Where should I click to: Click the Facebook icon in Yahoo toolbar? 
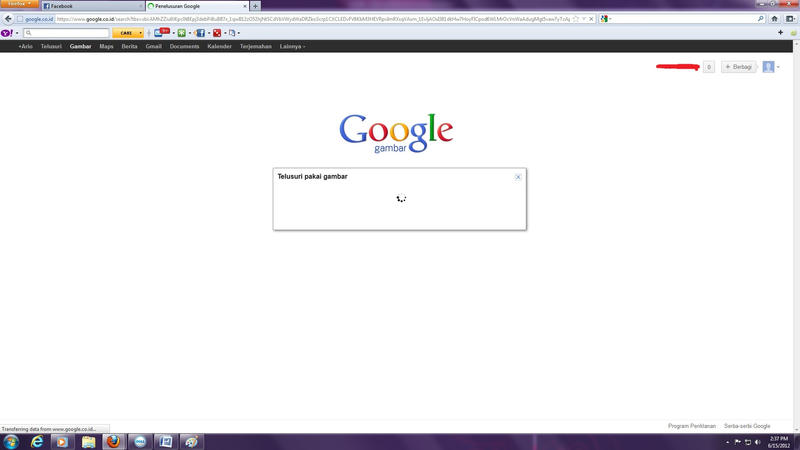(200, 33)
